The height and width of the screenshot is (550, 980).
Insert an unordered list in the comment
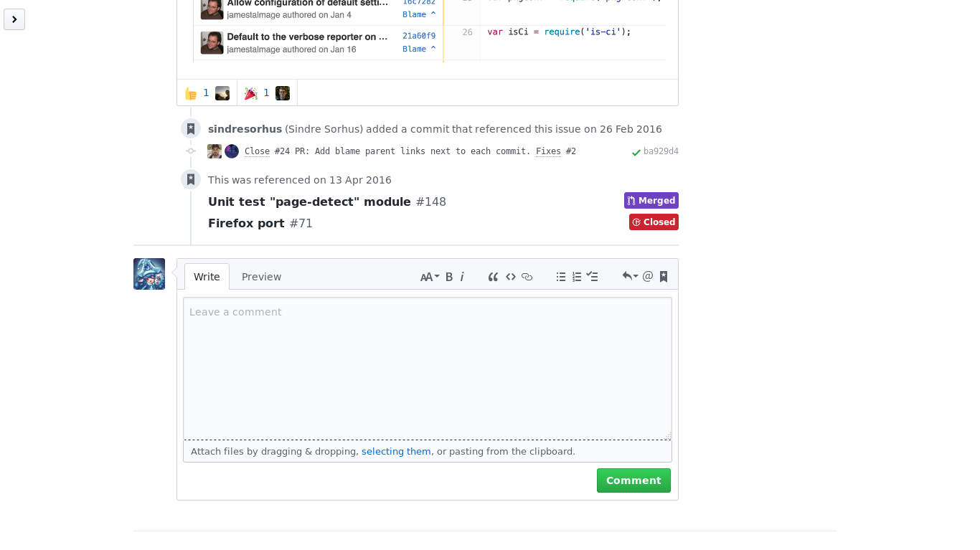560,276
